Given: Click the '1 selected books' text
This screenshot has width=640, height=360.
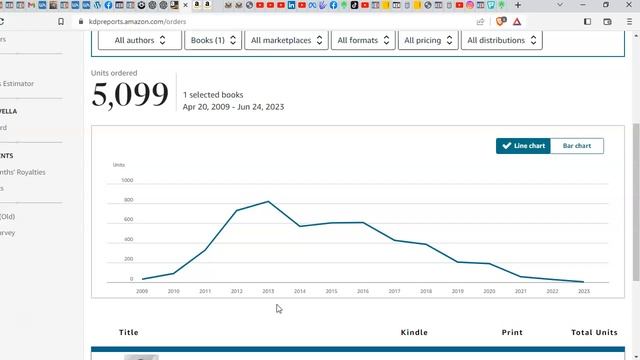Looking at the screenshot, I should (x=213, y=95).
